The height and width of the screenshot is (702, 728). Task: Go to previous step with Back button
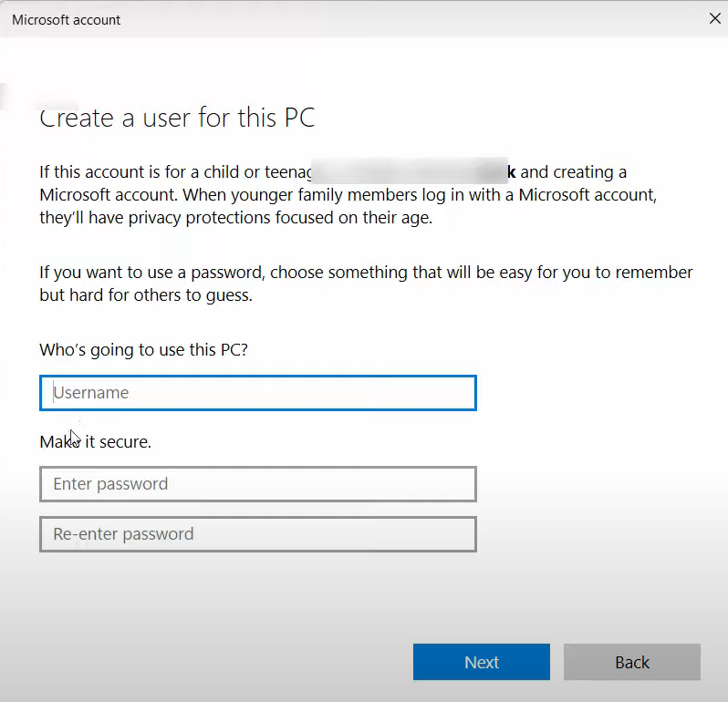[x=631, y=663]
